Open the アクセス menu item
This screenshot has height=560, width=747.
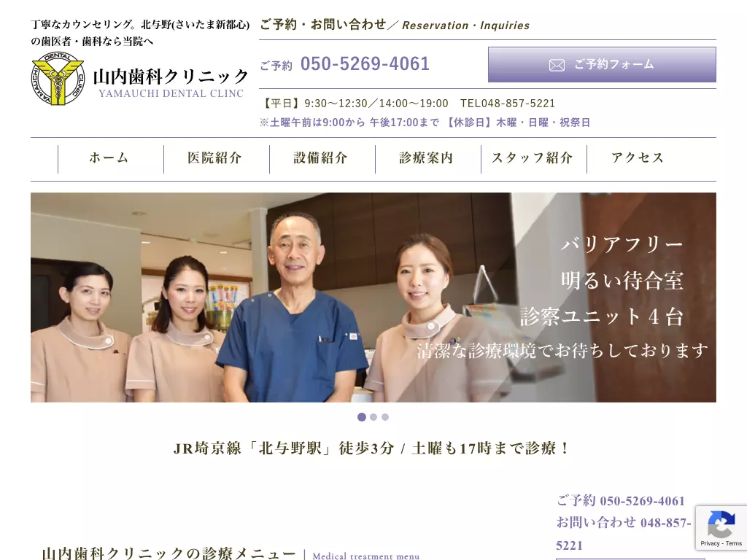pyautogui.click(x=638, y=158)
